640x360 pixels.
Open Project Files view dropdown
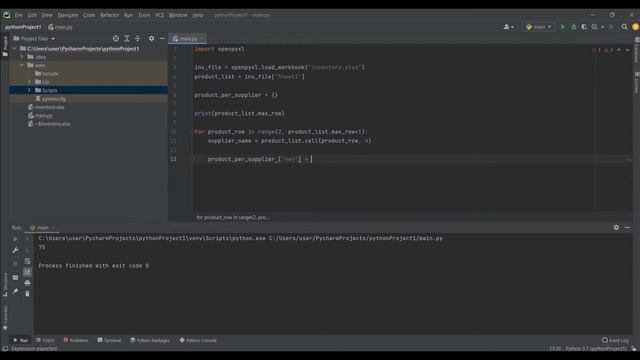(34, 39)
